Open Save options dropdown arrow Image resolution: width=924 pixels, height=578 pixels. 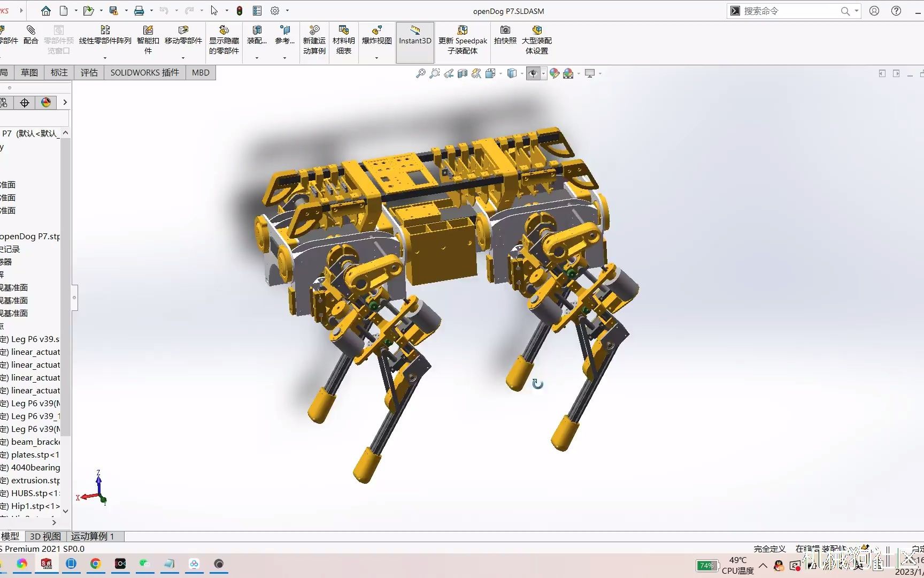tap(126, 11)
